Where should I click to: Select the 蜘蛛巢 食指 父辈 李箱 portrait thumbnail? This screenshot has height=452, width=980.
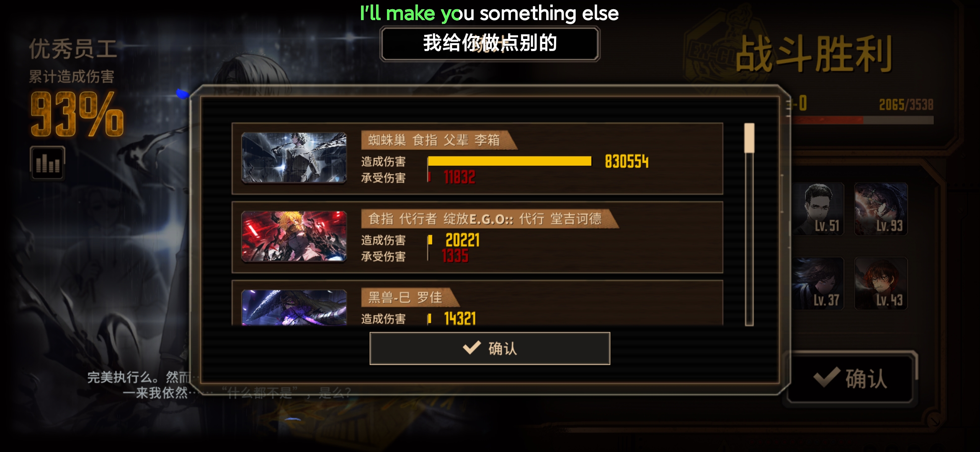tap(294, 158)
